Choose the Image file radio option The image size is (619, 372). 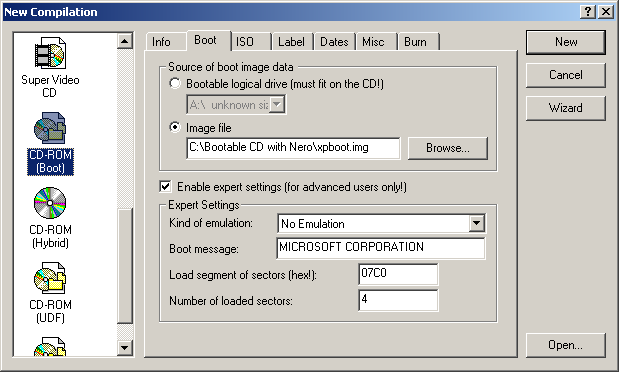click(175, 127)
